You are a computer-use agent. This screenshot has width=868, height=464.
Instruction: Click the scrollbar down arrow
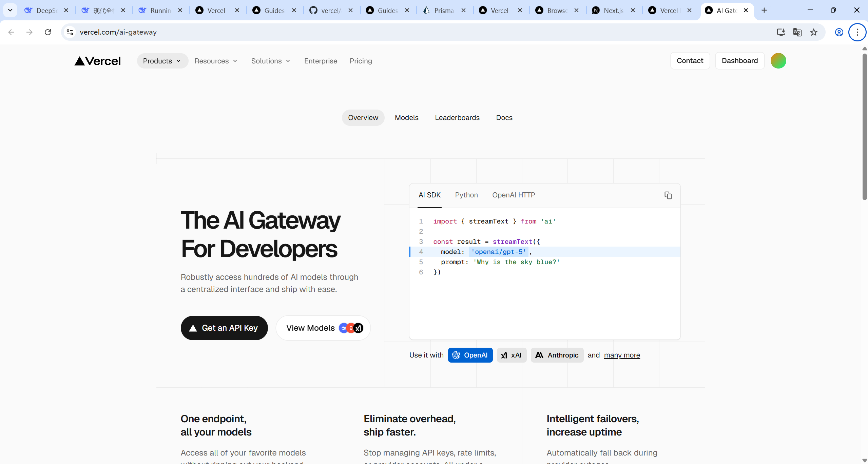tap(865, 460)
